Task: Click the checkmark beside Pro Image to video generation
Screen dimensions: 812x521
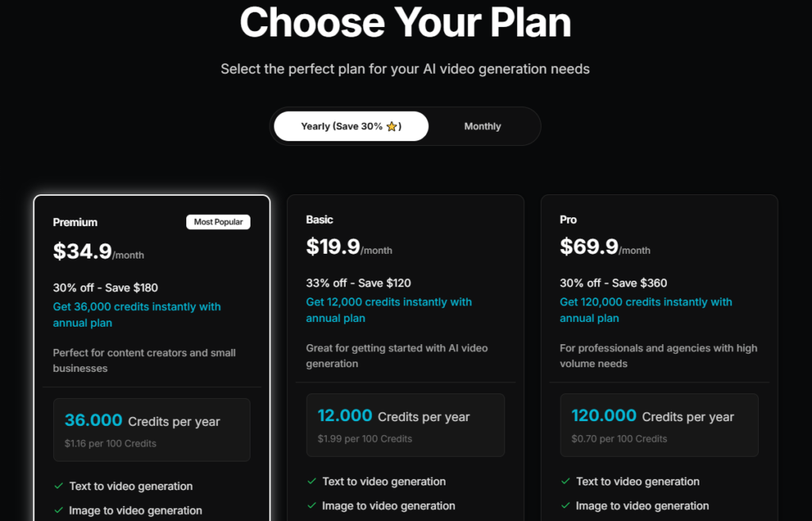Action: (565, 505)
